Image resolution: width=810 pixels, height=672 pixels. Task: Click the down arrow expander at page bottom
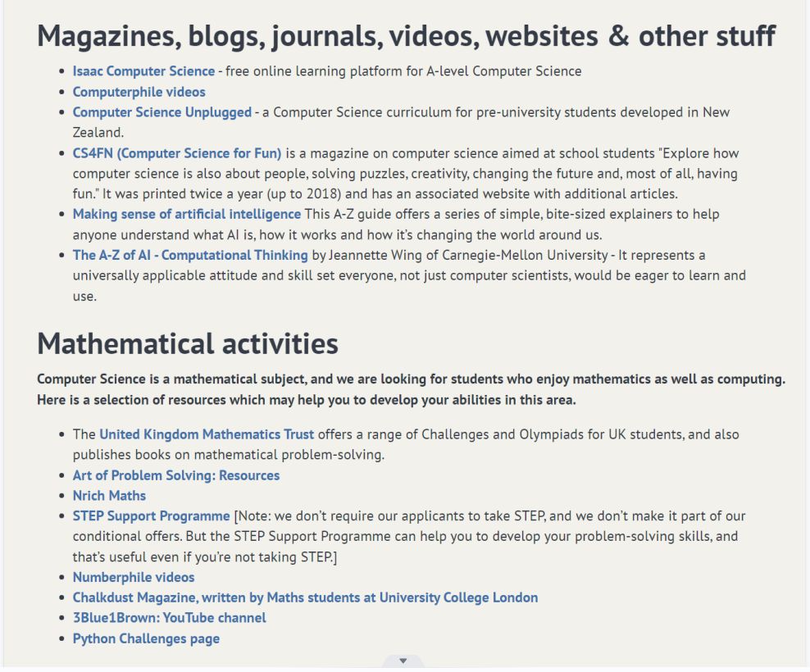pos(403,661)
